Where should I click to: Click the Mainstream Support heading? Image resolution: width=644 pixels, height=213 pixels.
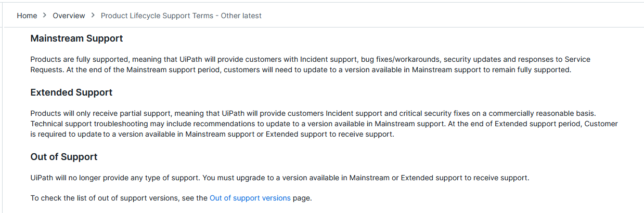pos(77,38)
